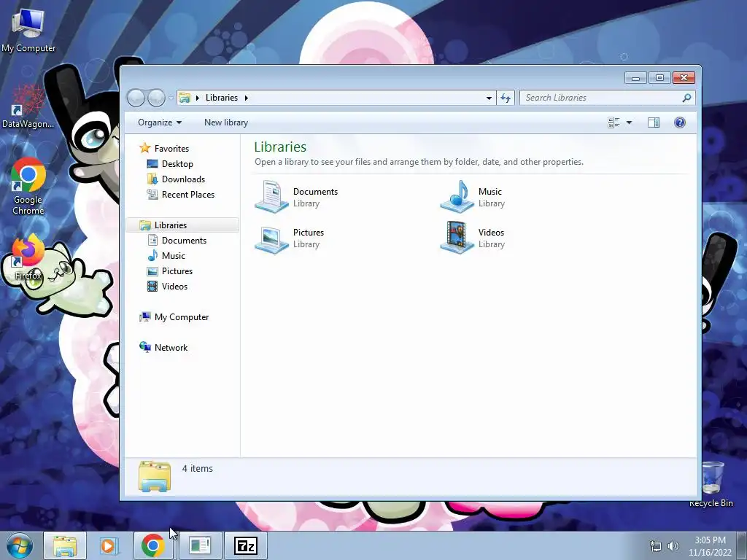Viewport: 747px width, 560px height.
Task: Click the Libraries heading text
Action: click(x=280, y=147)
